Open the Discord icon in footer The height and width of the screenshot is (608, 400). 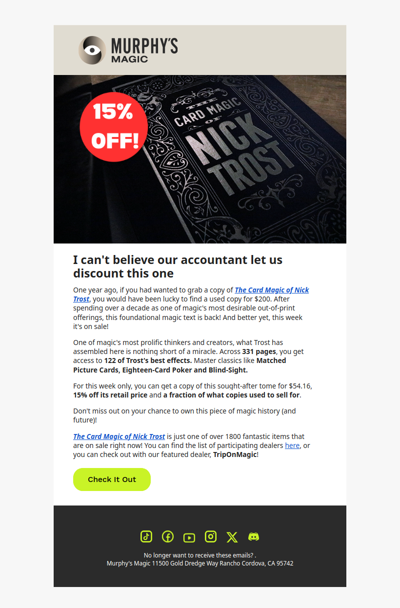[x=253, y=537]
